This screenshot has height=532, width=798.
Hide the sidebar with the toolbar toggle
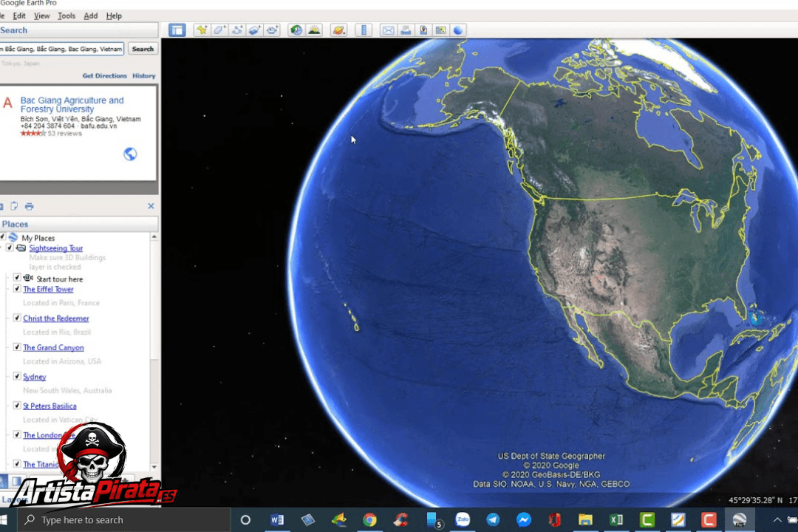click(x=177, y=30)
